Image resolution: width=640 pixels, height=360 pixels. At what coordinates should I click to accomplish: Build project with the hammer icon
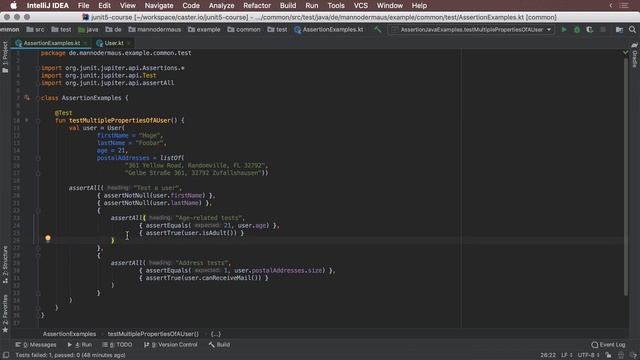point(378,29)
